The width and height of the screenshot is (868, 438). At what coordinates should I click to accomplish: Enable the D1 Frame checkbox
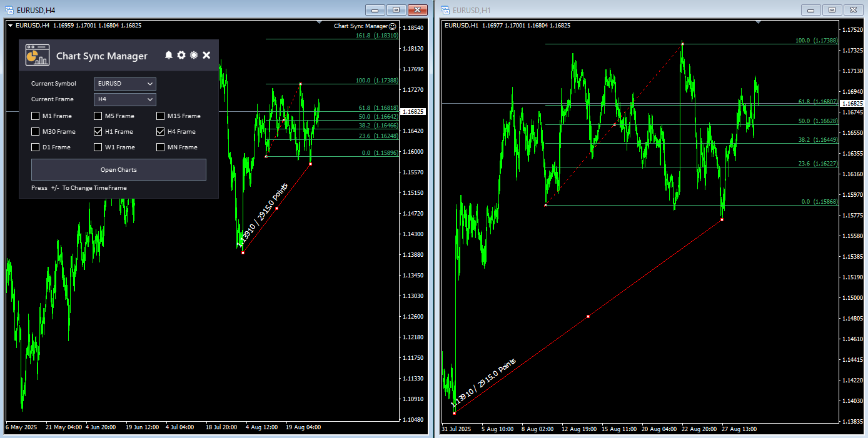click(36, 147)
